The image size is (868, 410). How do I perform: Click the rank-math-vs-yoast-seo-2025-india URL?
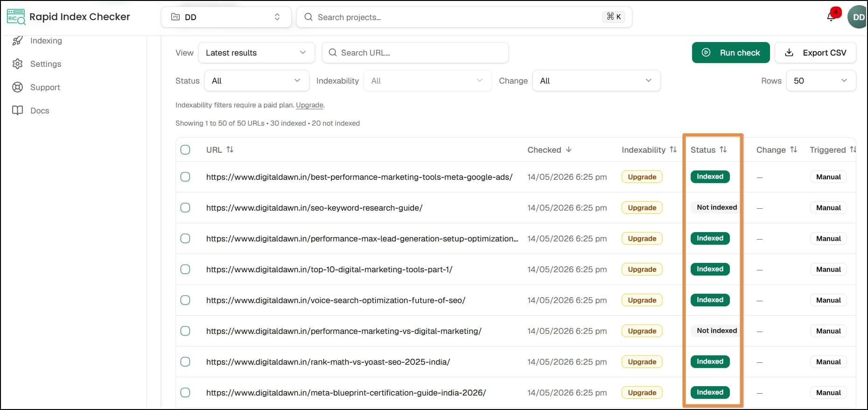[328, 362]
